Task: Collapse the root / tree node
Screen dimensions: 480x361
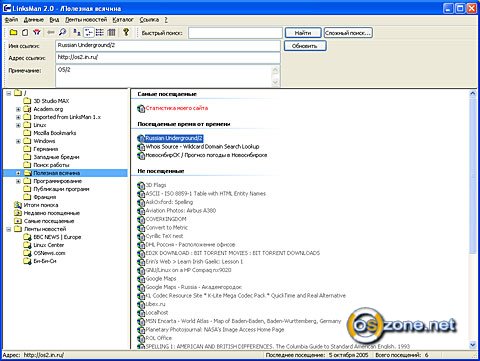Action: click(9, 93)
